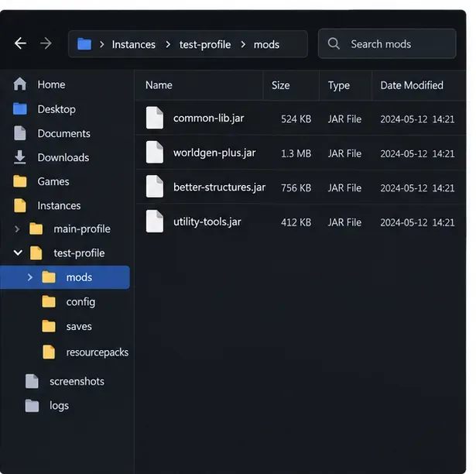Click the test-profile folder icon
The image size is (476, 474).
[x=36, y=253]
